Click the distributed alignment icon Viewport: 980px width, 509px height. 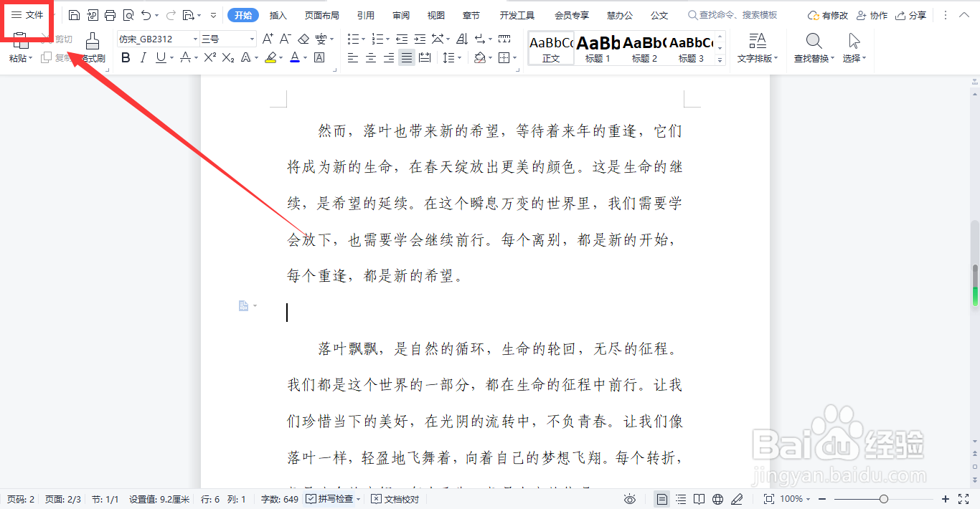point(425,58)
